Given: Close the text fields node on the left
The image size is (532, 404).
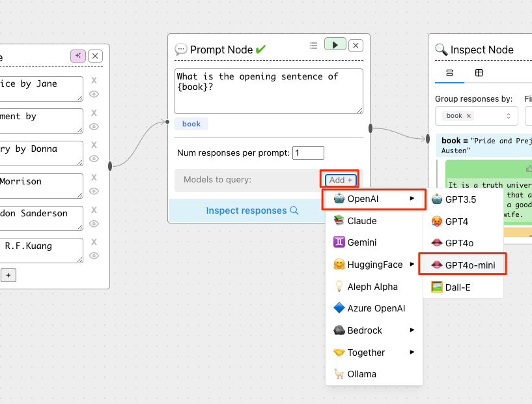Looking at the screenshot, I should coord(95,56).
